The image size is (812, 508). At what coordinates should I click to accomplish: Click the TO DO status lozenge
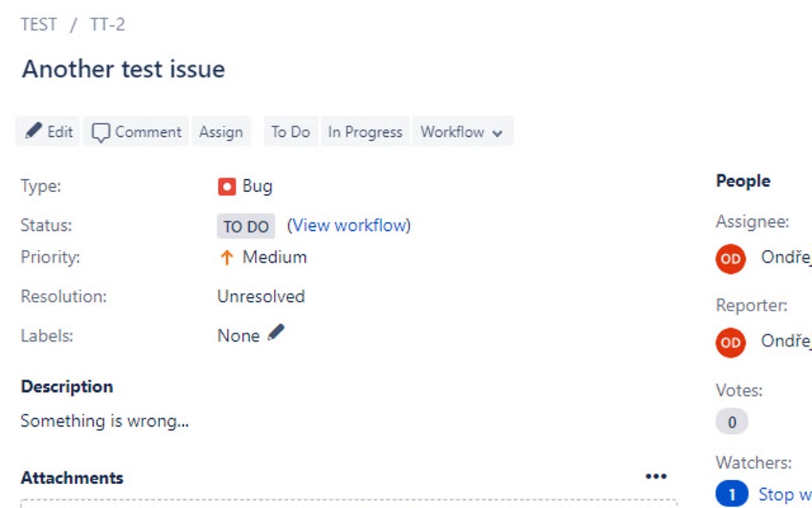click(x=245, y=226)
